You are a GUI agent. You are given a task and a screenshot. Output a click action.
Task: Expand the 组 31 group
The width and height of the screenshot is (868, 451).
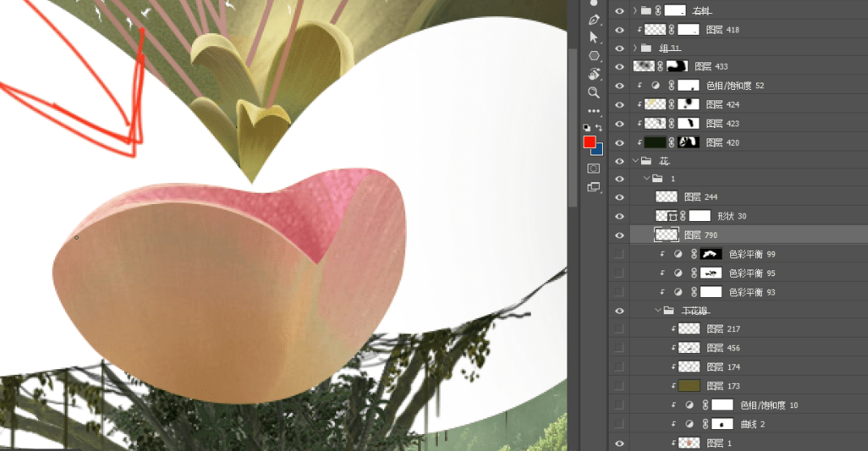click(x=635, y=48)
